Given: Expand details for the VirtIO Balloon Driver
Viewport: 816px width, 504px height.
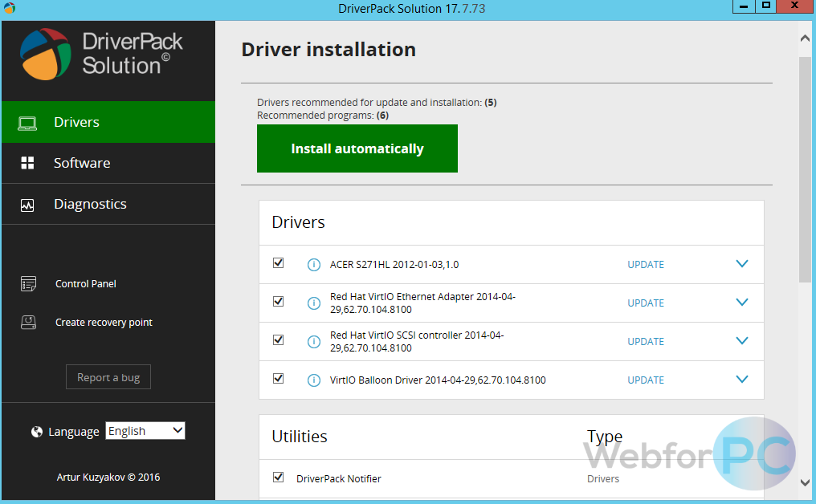Looking at the screenshot, I should [741, 379].
